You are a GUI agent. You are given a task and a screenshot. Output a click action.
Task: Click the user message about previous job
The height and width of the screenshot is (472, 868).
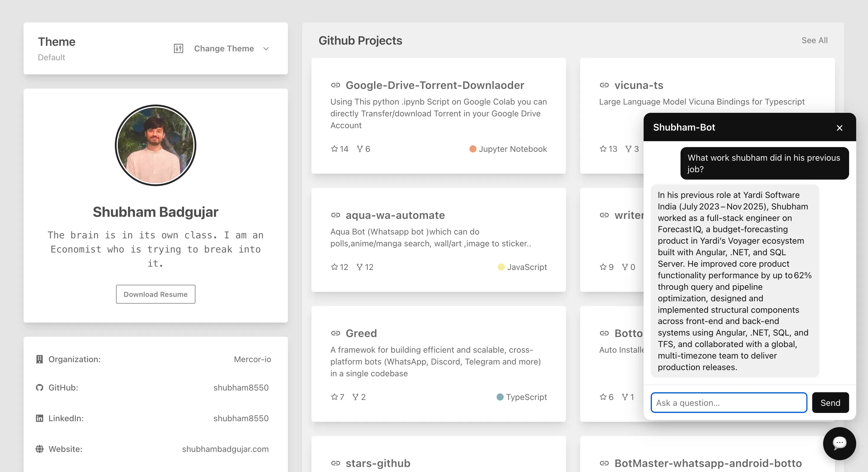point(764,163)
